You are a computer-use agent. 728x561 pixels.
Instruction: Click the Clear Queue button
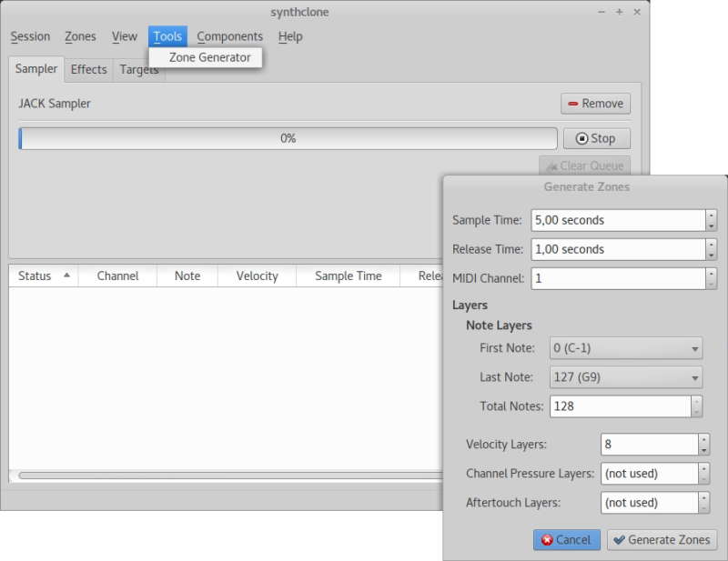(x=584, y=165)
